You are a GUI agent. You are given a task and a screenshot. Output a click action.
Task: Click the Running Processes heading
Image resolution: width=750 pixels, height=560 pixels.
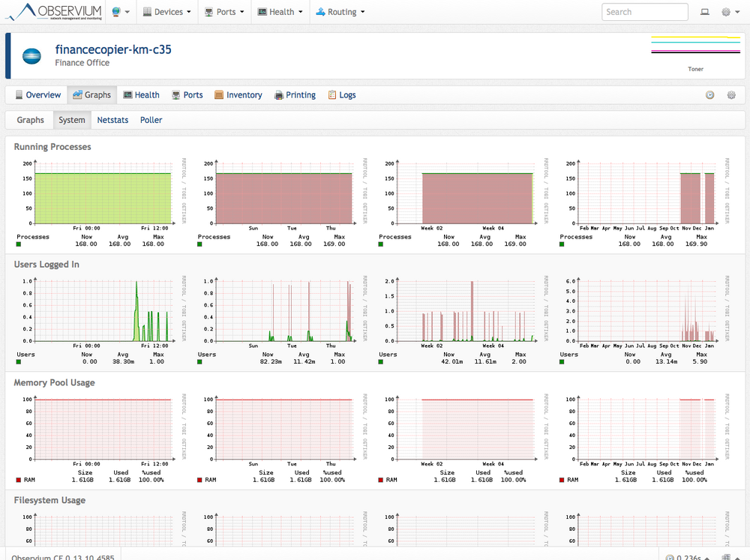coord(52,147)
